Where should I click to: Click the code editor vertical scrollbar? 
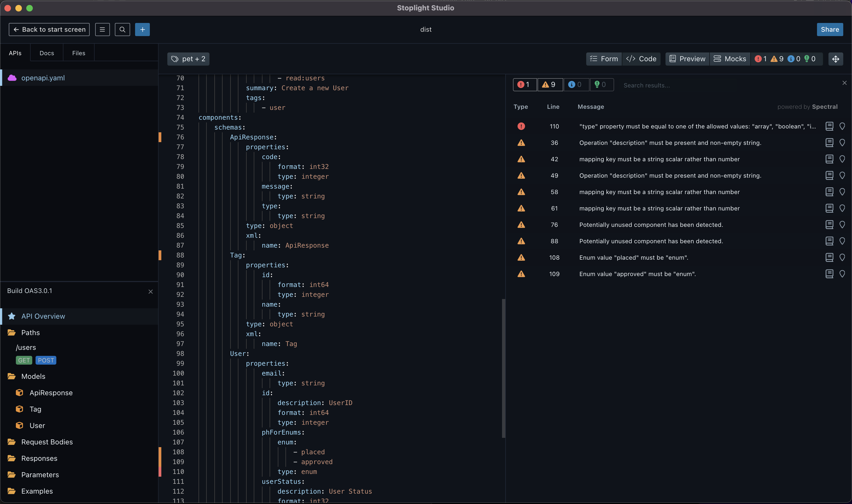(x=503, y=368)
